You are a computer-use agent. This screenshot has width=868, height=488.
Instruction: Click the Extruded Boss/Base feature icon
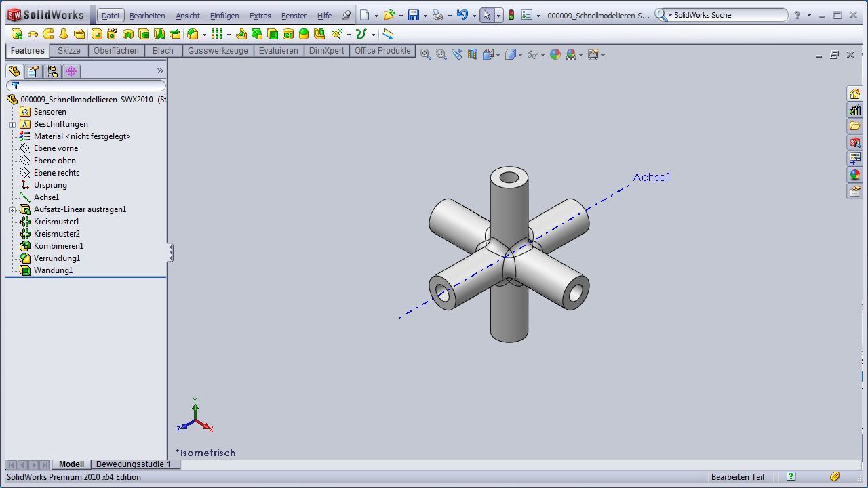(17, 34)
